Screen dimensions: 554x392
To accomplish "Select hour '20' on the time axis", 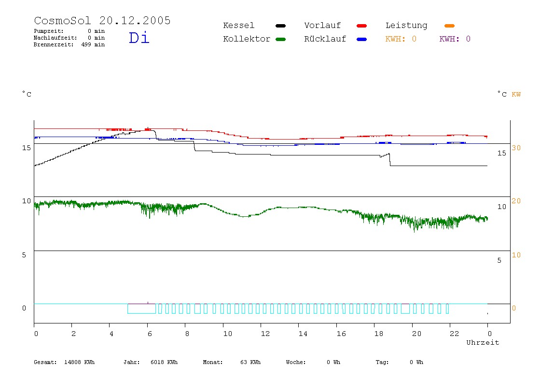I will click(x=416, y=334).
